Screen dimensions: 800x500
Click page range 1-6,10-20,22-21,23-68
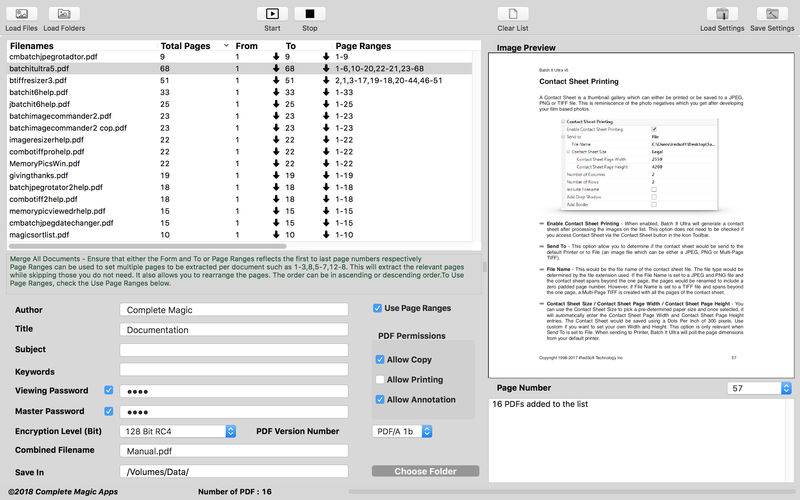pyautogui.click(x=380, y=68)
